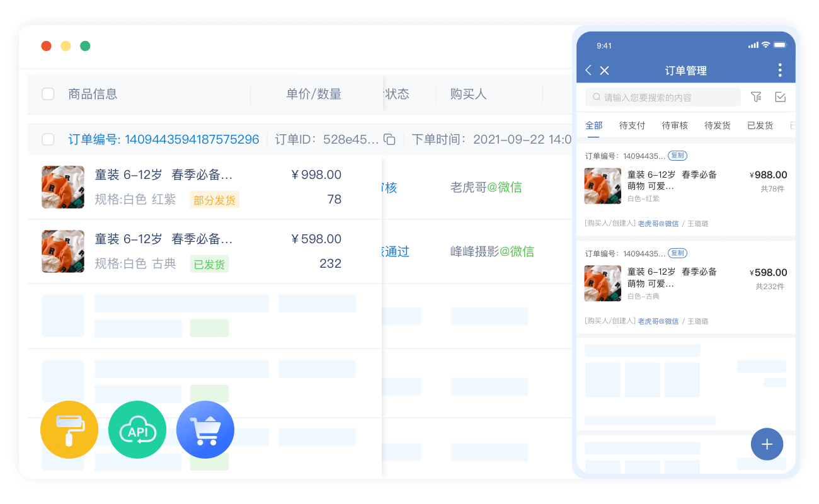
Task: Click quantity 232 in desktop table
Action: click(x=330, y=263)
